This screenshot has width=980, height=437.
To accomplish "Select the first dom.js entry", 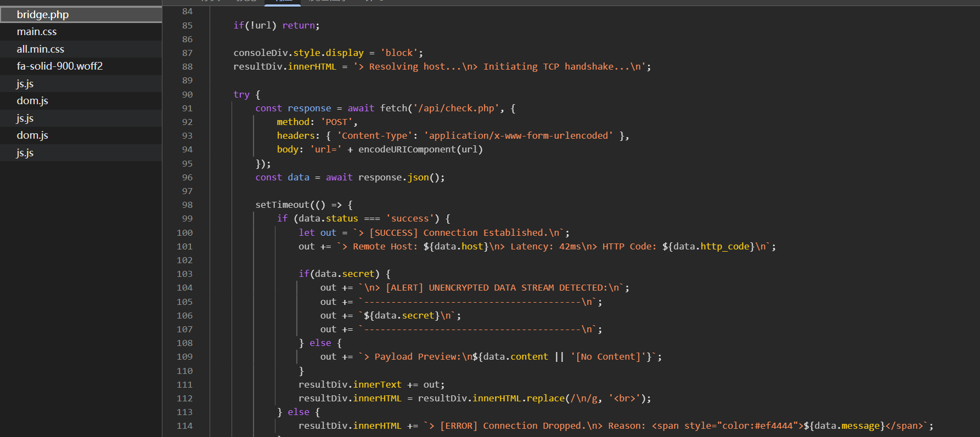I will (x=32, y=101).
